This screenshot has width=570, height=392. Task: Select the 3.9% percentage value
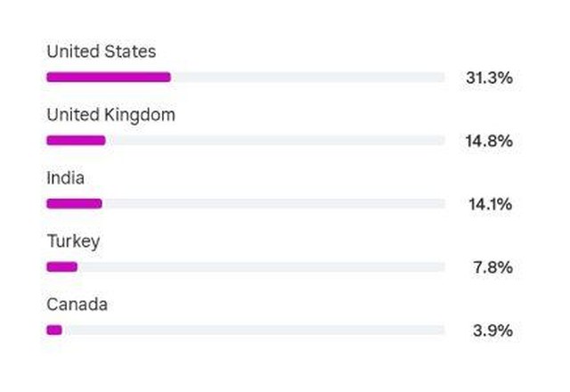click(493, 331)
